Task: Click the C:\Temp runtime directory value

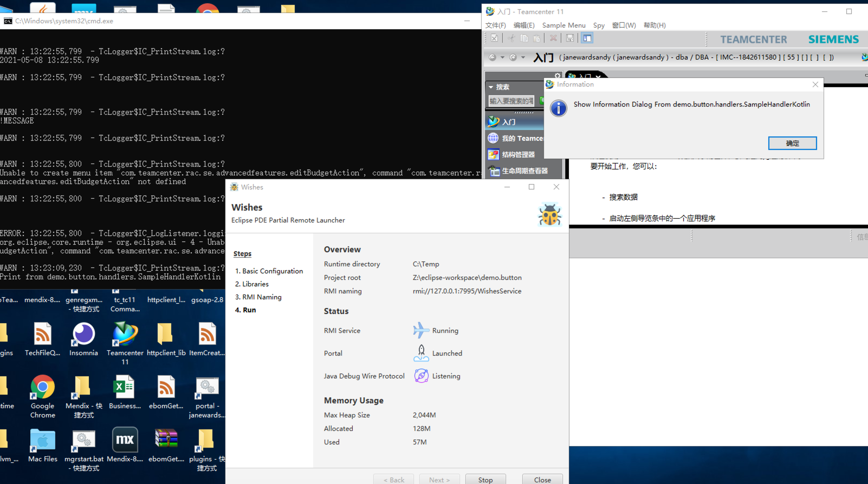Action: pyautogui.click(x=426, y=264)
